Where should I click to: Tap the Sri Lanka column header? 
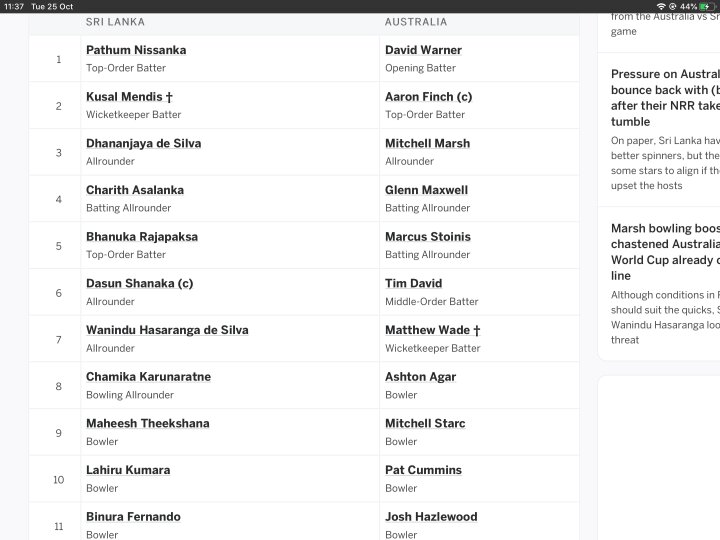pos(115,22)
